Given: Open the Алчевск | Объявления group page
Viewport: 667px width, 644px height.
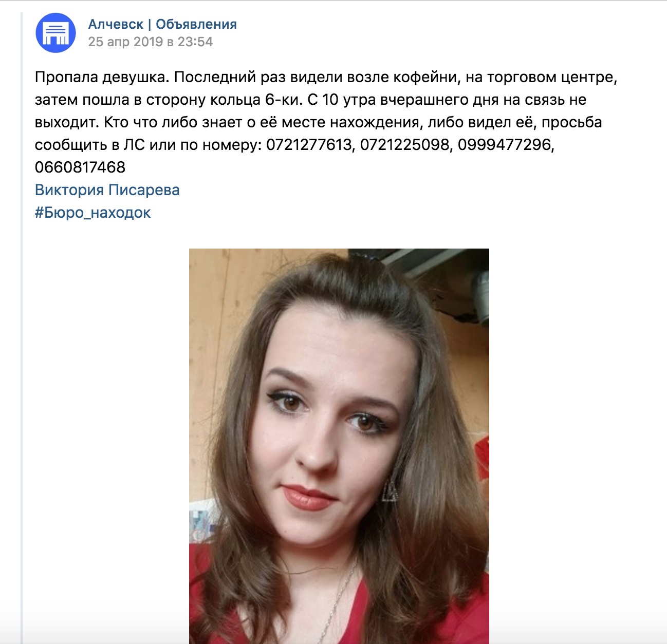Looking at the screenshot, I should pos(162,24).
